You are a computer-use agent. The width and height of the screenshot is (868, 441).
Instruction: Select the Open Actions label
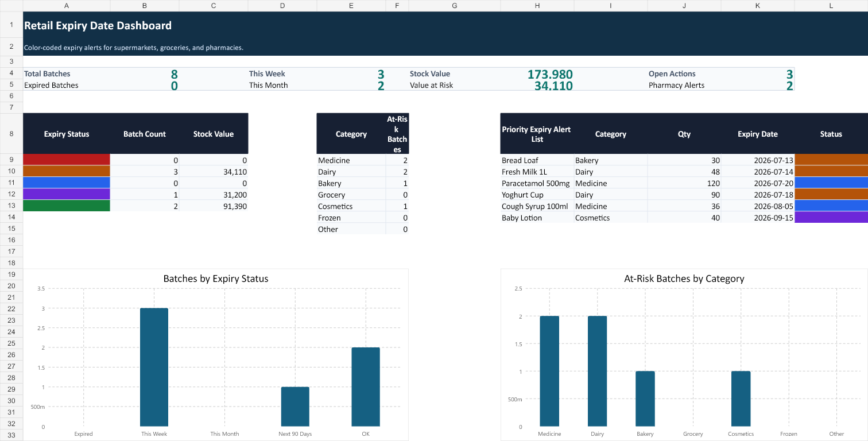672,73
